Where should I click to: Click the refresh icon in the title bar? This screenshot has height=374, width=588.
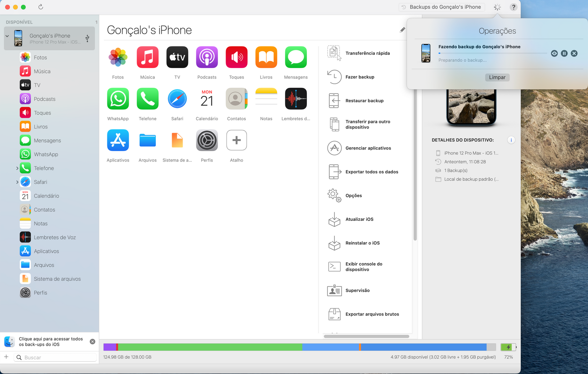click(41, 7)
